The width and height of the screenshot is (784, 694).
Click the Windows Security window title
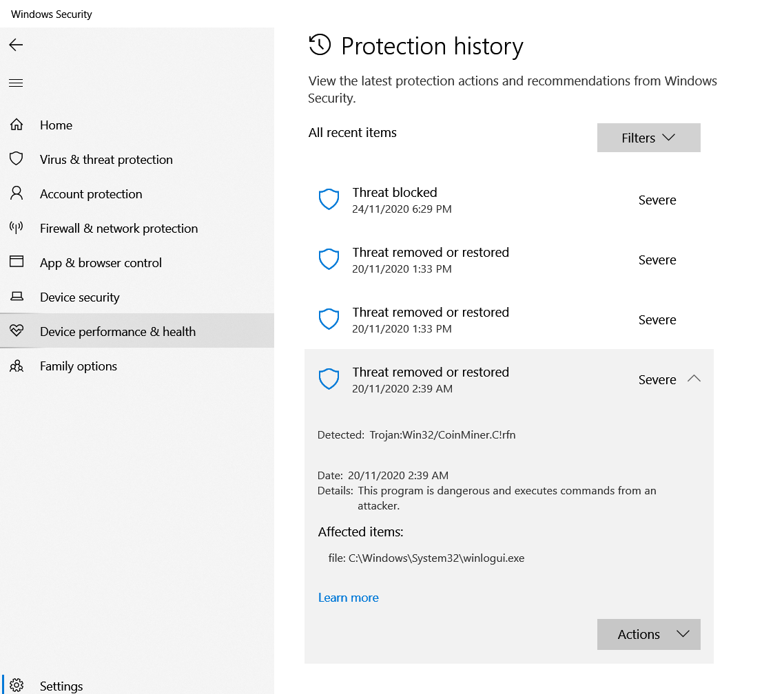click(x=52, y=14)
